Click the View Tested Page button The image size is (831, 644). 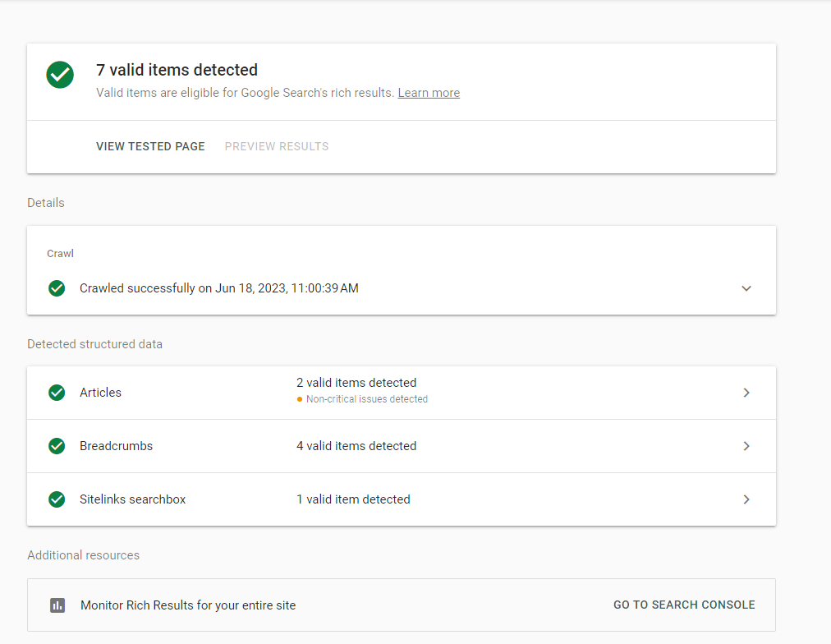(x=150, y=146)
